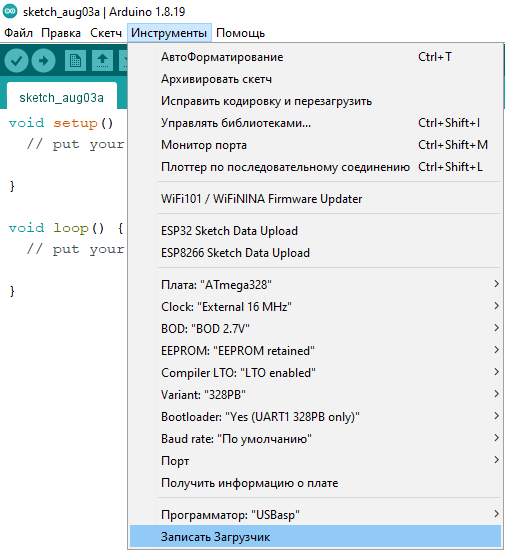The image size is (505, 558).
Task: Click the Upload arrow icon
Action: (x=43, y=60)
